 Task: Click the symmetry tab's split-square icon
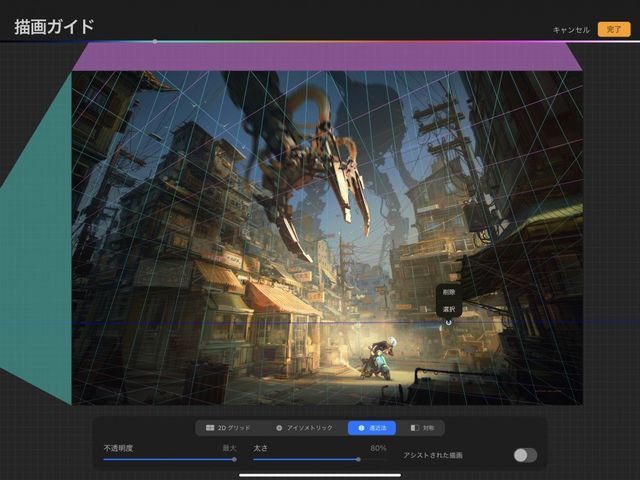click(415, 428)
